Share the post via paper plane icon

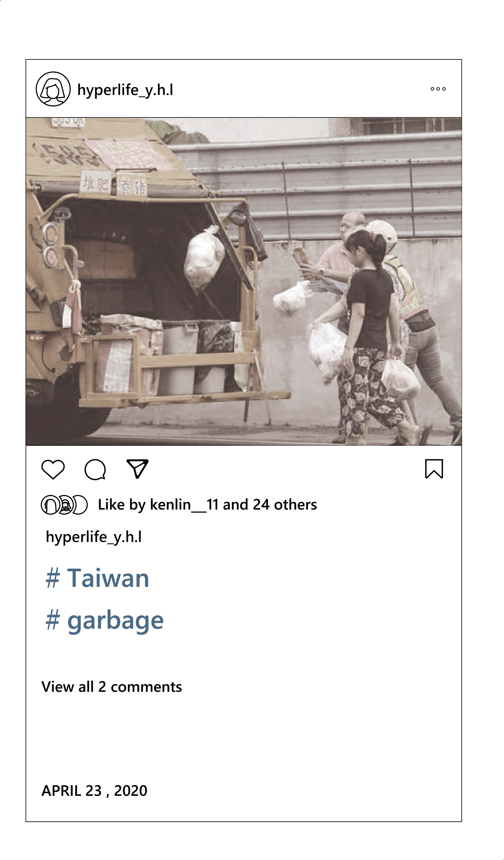click(x=138, y=469)
